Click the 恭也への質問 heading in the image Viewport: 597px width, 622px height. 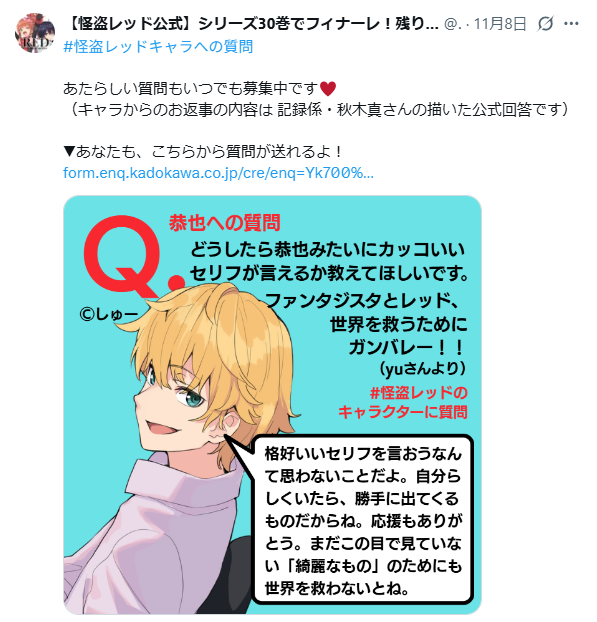225,223
